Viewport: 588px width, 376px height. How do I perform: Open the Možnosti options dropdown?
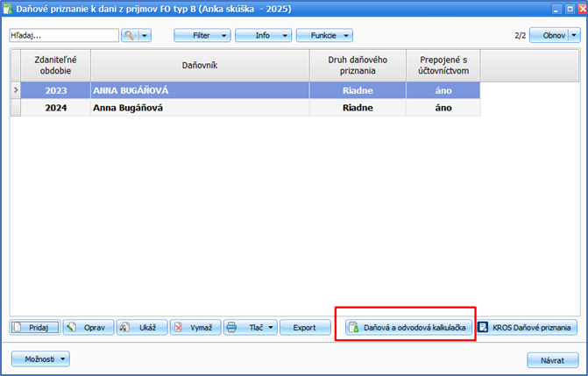tap(40, 359)
